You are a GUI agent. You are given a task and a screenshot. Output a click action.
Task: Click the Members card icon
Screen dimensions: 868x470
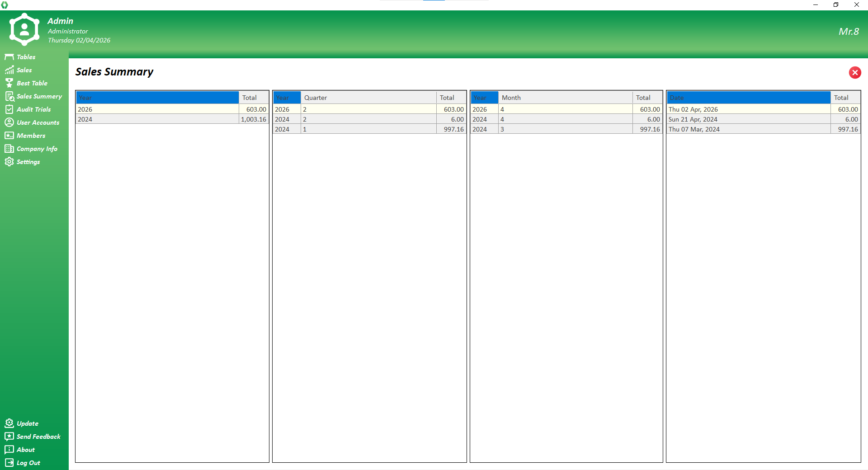click(x=9, y=136)
